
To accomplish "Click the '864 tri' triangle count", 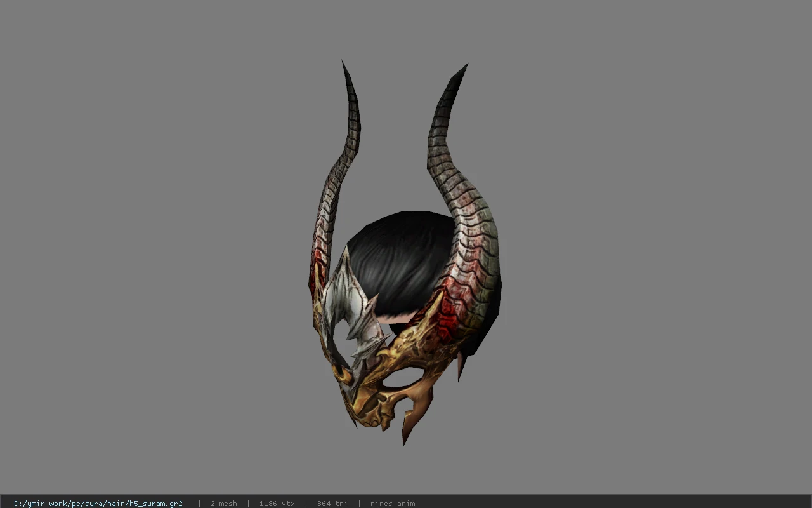I will [332, 504].
